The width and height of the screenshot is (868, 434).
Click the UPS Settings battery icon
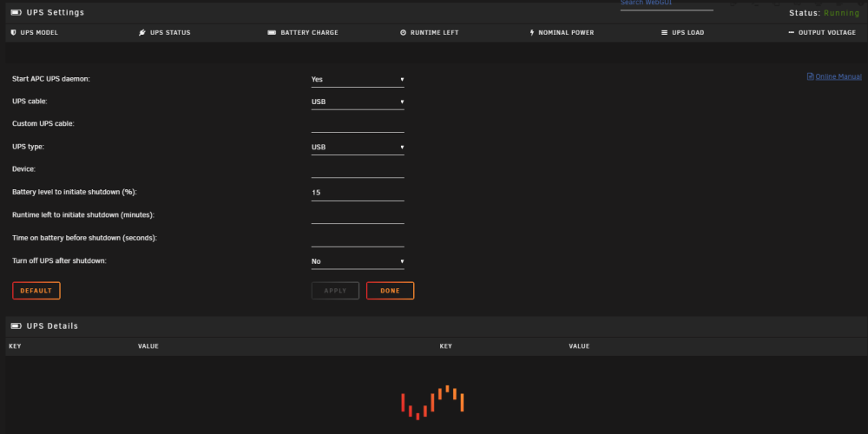point(16,12)
